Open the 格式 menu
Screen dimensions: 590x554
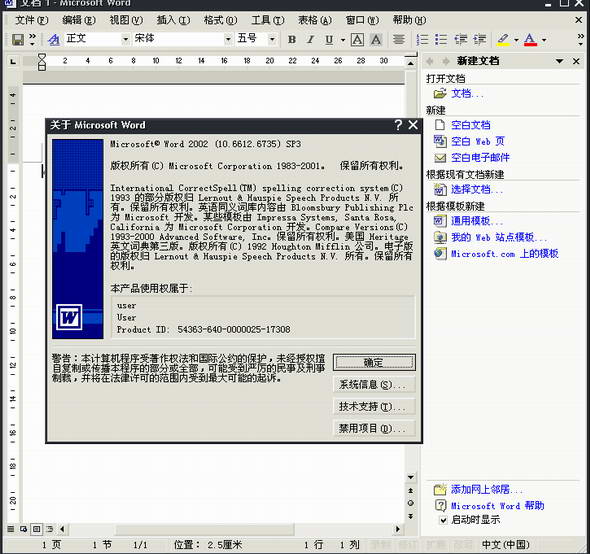point(220,20)
